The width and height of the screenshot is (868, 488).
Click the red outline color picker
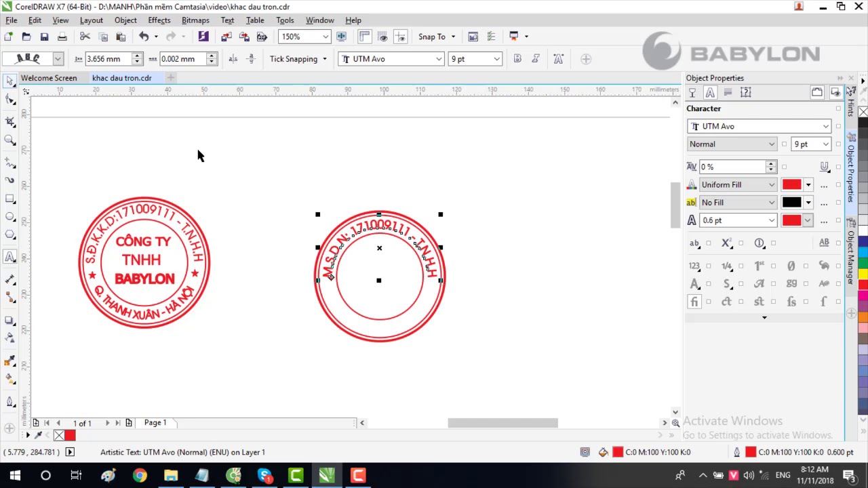[796, 220]
